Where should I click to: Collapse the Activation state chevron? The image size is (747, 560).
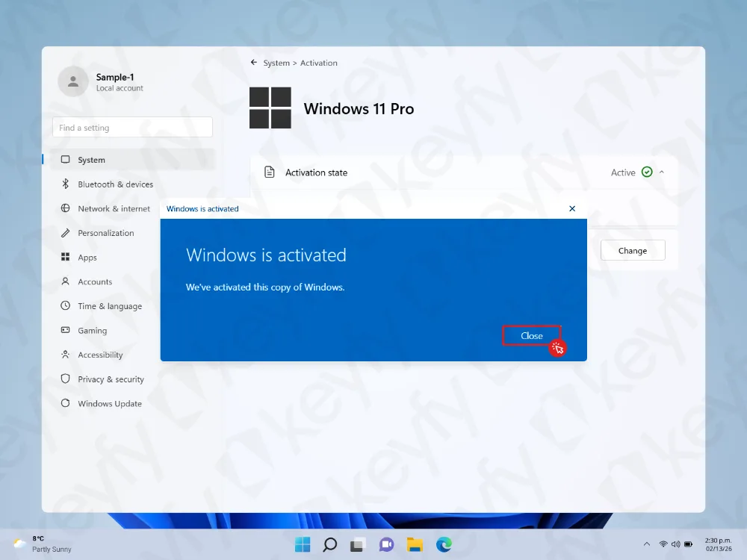click(661, 172)
